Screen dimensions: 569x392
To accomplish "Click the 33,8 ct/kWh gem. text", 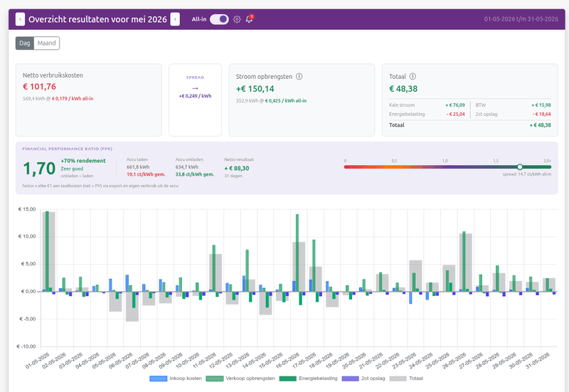I will point(194,174).
